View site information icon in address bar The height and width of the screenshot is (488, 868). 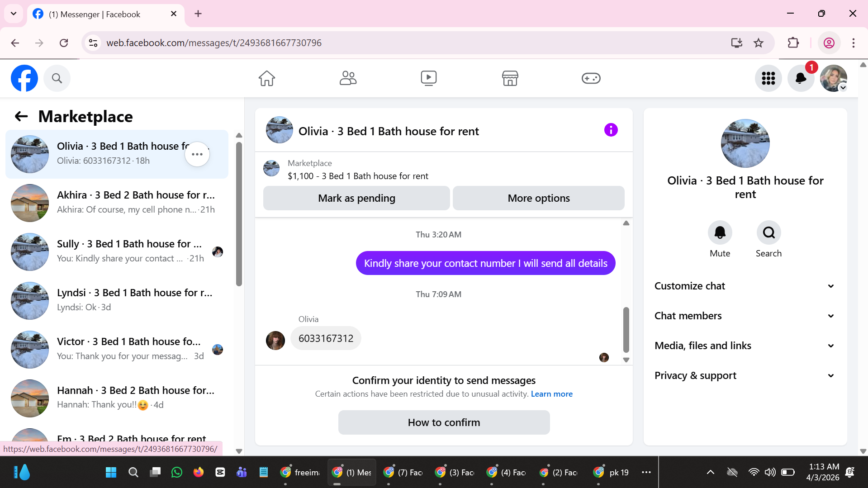click(x=93, y=43)
